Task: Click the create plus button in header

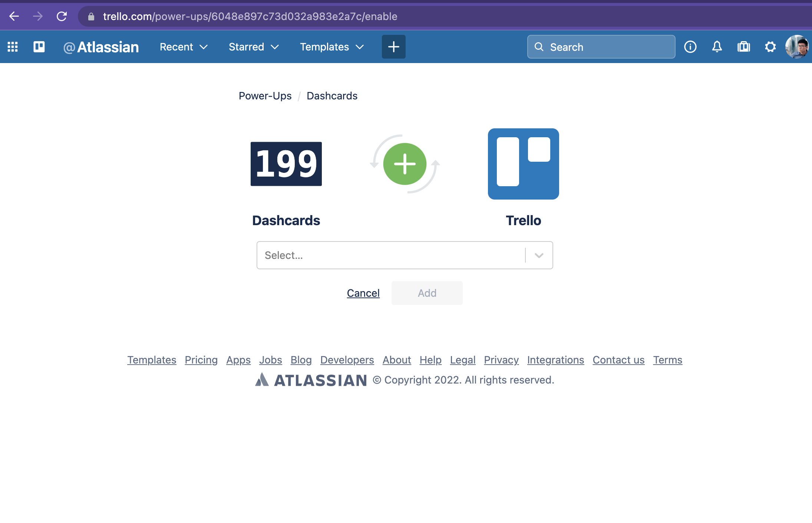Action: coord(394,47)
